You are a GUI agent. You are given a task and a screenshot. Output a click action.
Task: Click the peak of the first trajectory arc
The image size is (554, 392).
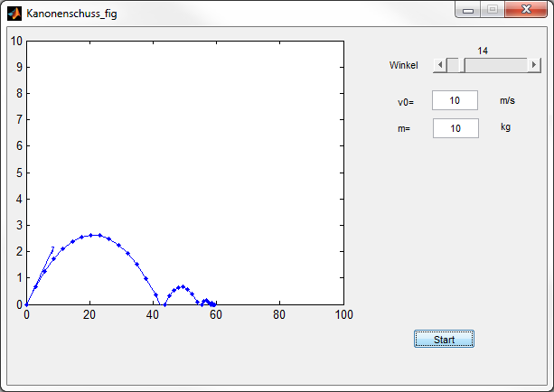coord(95,235)
